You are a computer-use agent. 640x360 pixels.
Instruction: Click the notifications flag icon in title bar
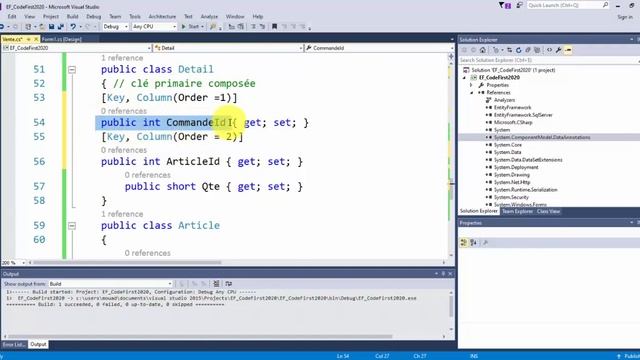click(505, 5)
